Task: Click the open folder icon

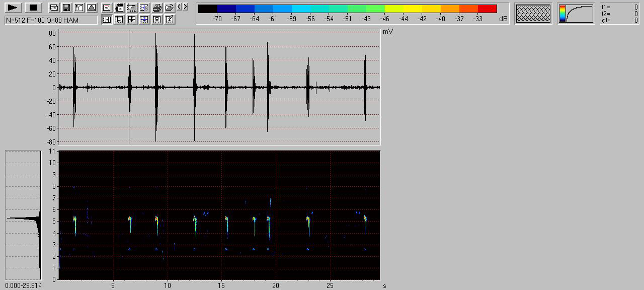Action: 170,8
